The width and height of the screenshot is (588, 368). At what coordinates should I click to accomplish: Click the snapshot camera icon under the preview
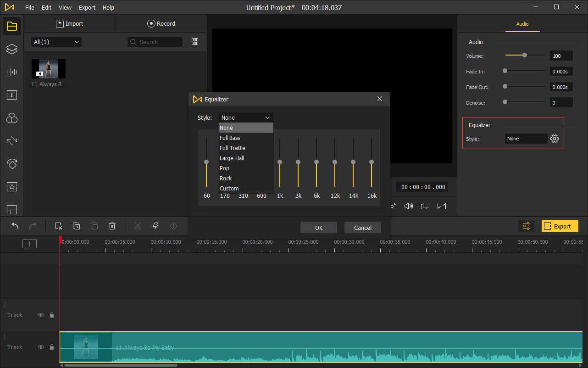coord(393,206)
